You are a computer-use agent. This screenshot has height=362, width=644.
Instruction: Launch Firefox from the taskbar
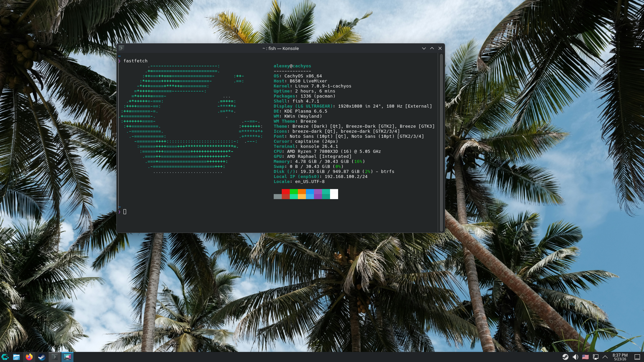point(29,357)
